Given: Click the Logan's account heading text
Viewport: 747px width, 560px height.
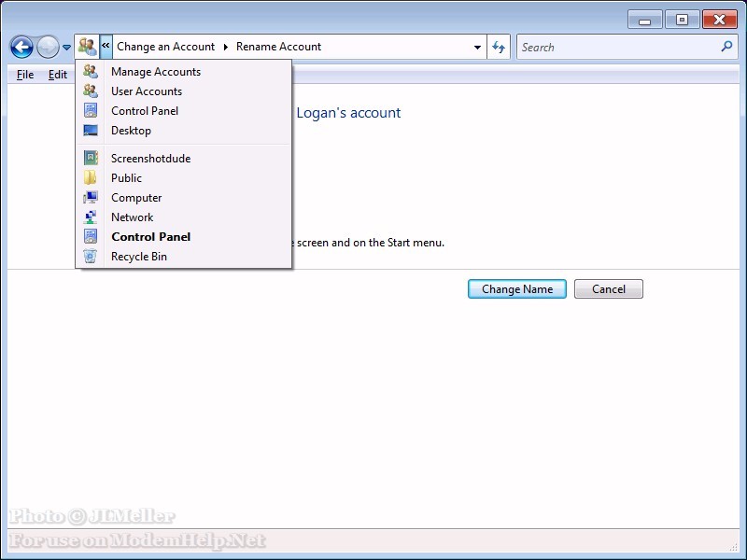Looking at the screenshot, I should 348,113.
